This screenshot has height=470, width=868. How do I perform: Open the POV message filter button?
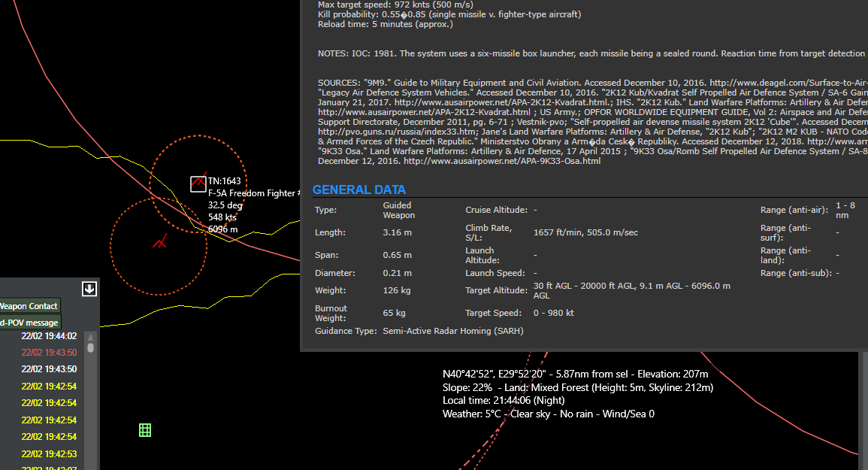pos(29,323)
